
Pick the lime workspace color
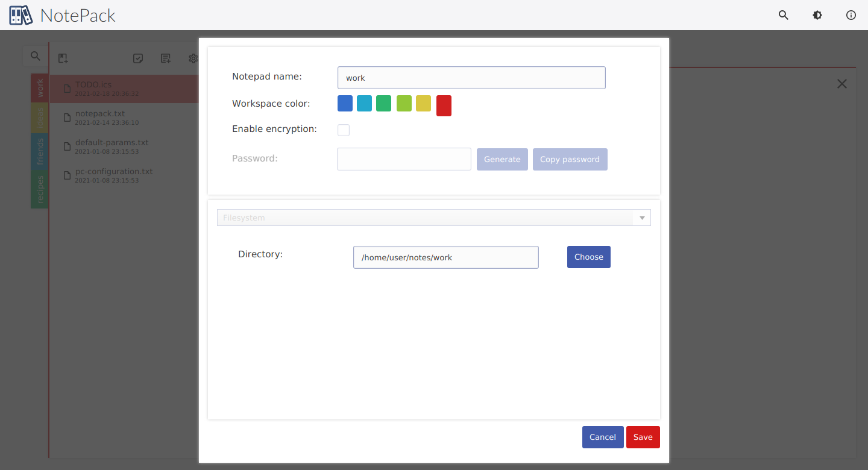(x=404, y=104)
